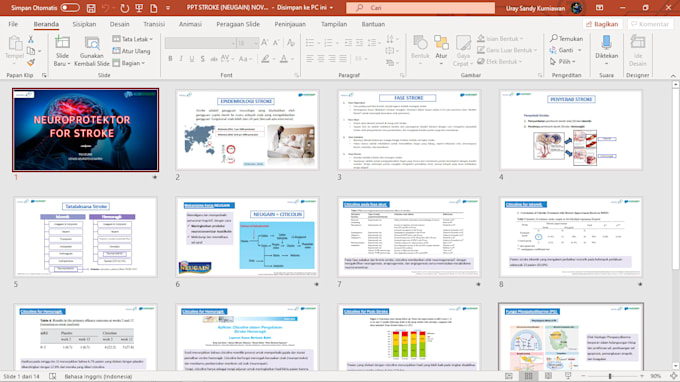This screenshot has height=382, width=680.
Task: Click the bullets list icon
Action: click(x=310, y=42)
